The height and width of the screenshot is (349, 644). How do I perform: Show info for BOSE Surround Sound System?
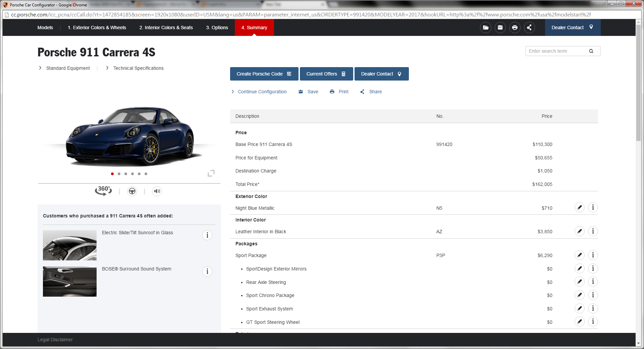coord(207,271)
